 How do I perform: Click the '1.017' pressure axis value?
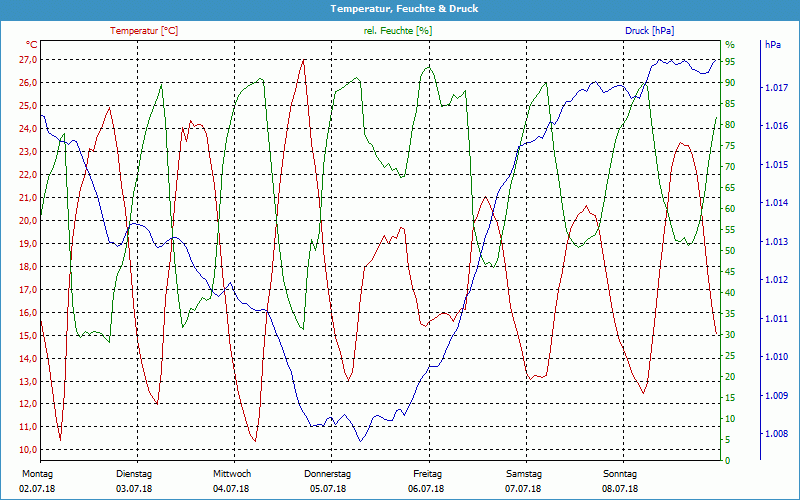pyautogui.click(x=776, y=88)
